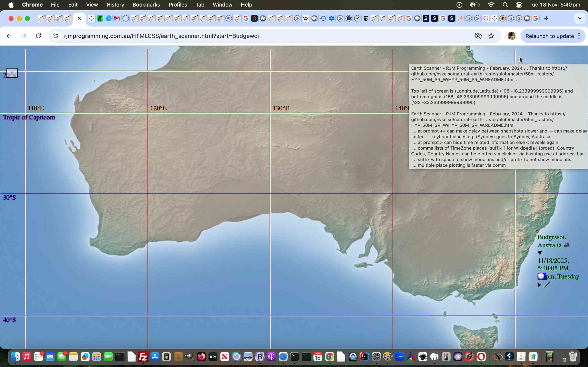Open Chrome's three-dot menu
Image resolution: width=588 pixels, height=367 pixels.
click(x=579, y=36)
